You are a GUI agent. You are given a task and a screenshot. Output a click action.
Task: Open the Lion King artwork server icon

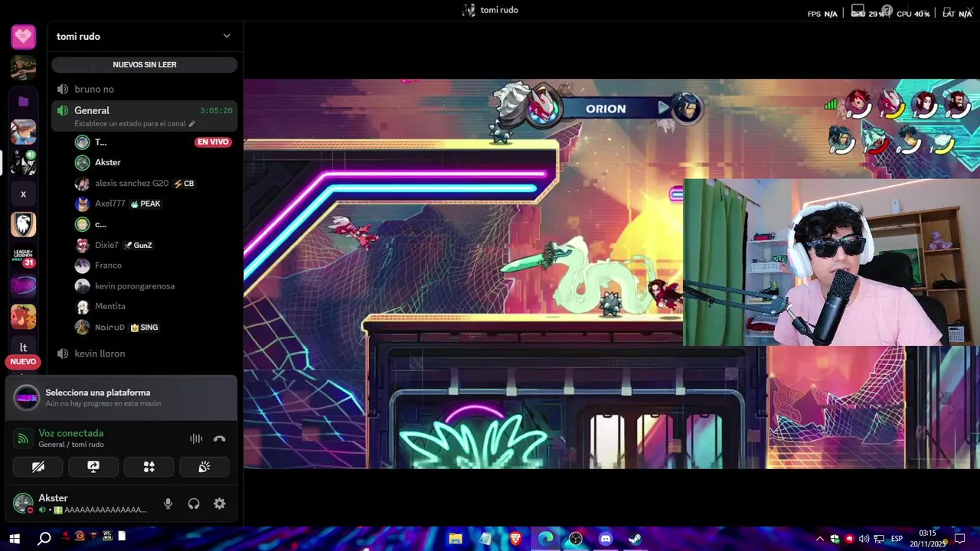pos(23,317)
